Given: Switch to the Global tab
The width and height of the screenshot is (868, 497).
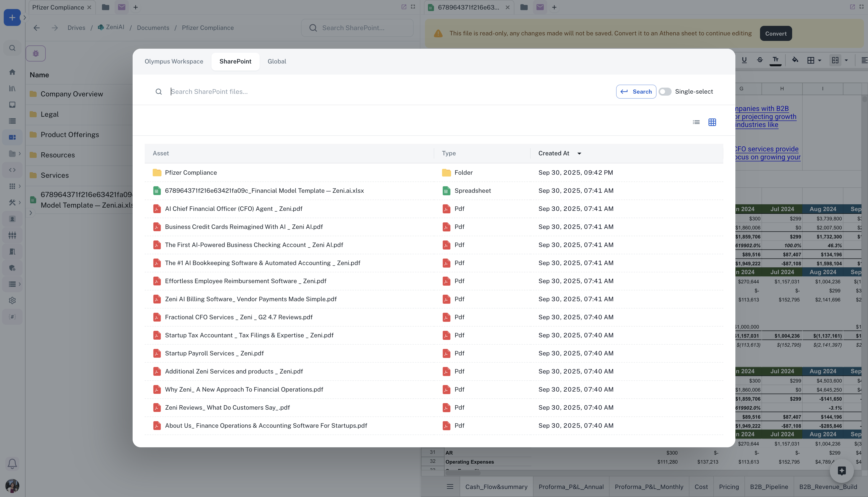Looking at the screenshot, I should [277, 61].
